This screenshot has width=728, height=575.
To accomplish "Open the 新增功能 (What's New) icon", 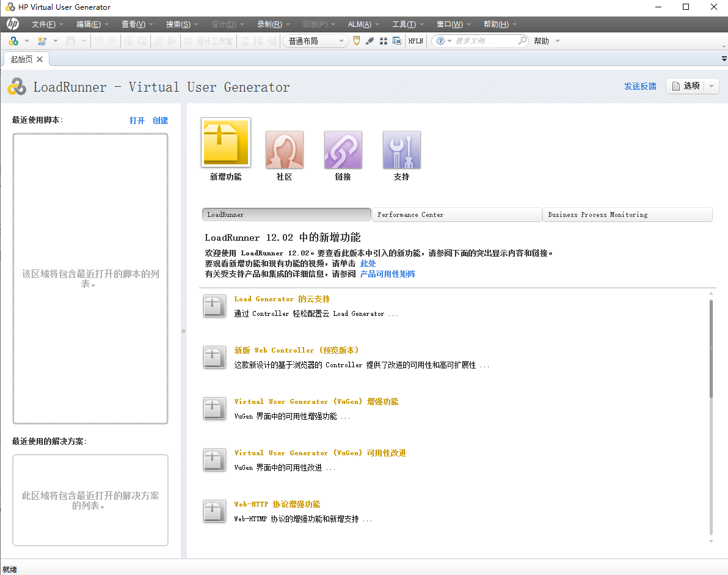I will click(225, 142).
